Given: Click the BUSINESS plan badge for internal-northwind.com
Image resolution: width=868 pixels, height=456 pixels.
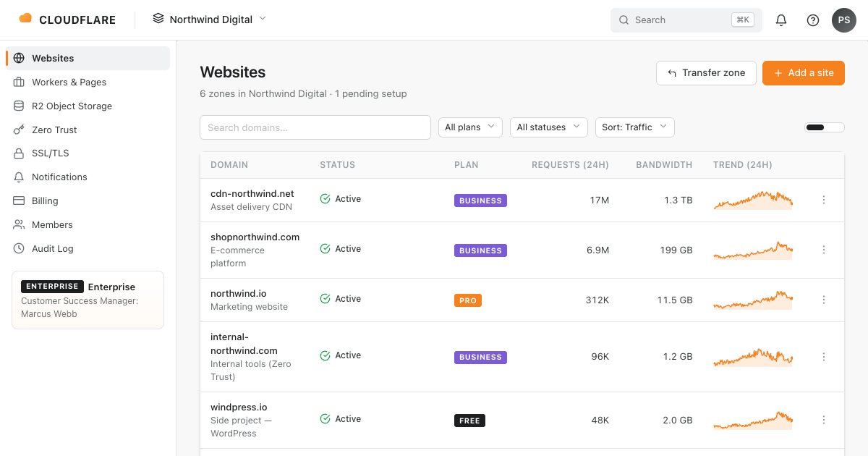Looking at the screenshot, I should pos(480,357).
